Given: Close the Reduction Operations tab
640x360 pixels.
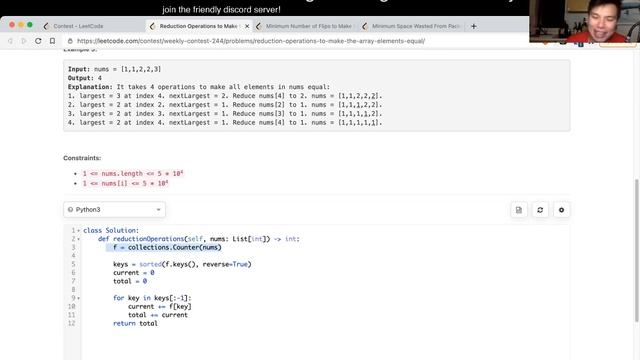Looking at the screenshot, I should (x=247, y=26).
